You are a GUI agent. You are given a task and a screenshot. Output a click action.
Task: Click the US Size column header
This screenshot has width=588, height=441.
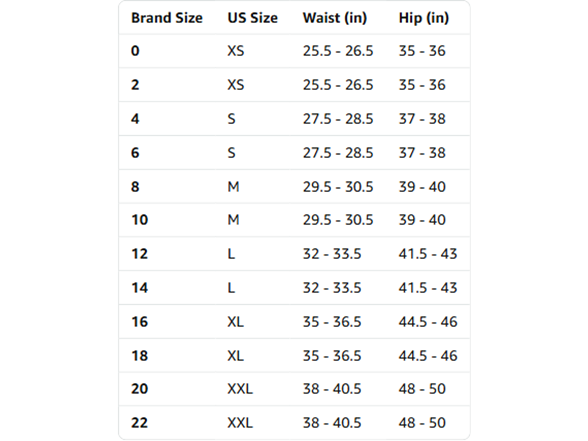252,18
